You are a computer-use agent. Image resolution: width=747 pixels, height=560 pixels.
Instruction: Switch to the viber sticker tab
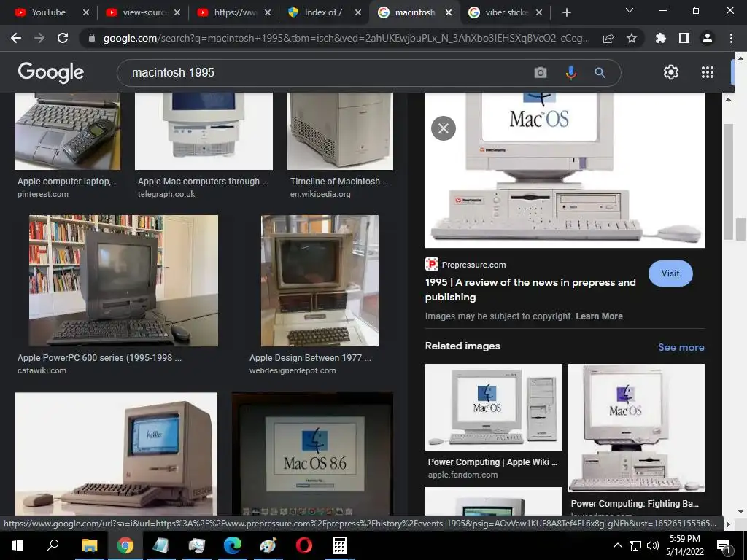tap(506, 12)
